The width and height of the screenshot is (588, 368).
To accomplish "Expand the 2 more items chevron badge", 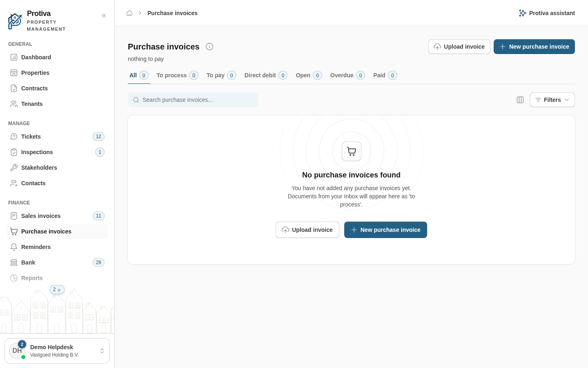I will coord(57,289).
